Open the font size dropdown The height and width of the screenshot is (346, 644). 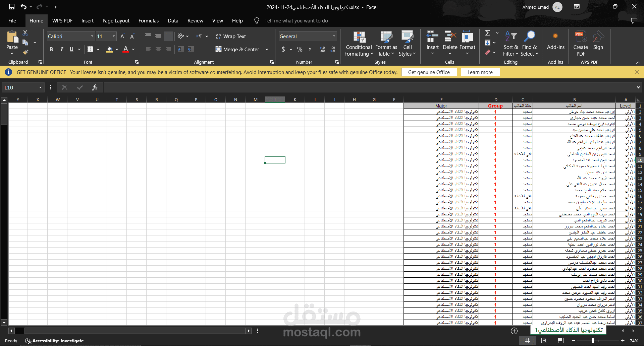click(114, 36)
